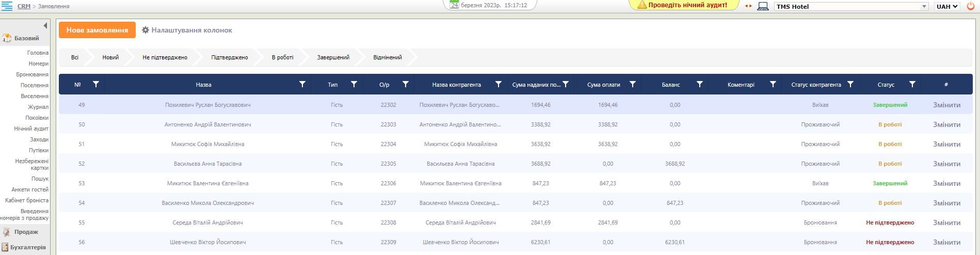Open the UAH currency selector

tap(947, 7)
